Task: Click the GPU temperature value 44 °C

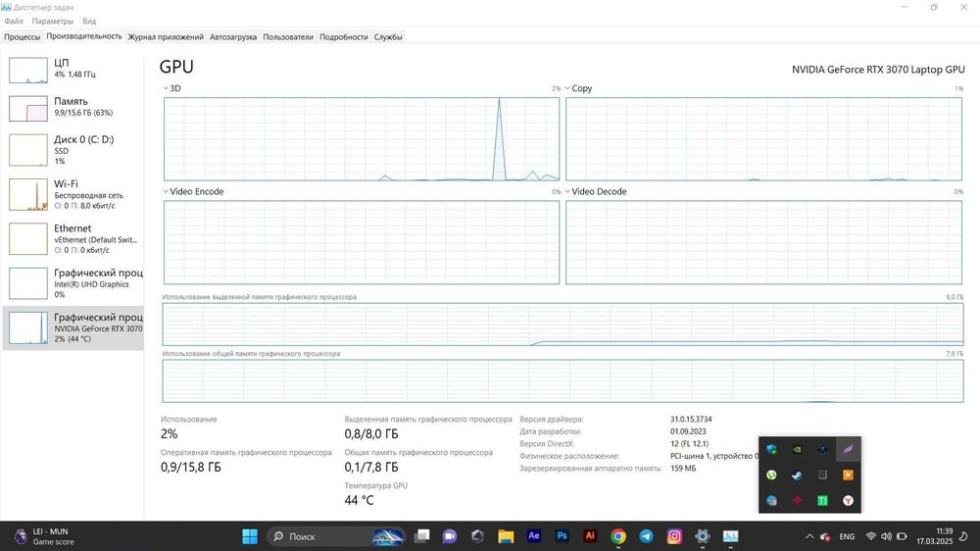Action: click(360, 500)
